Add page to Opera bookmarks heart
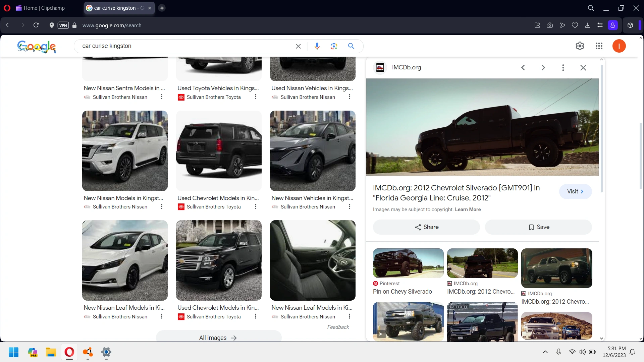This screenshot has height=362, width=644. [x=575, y=25]
